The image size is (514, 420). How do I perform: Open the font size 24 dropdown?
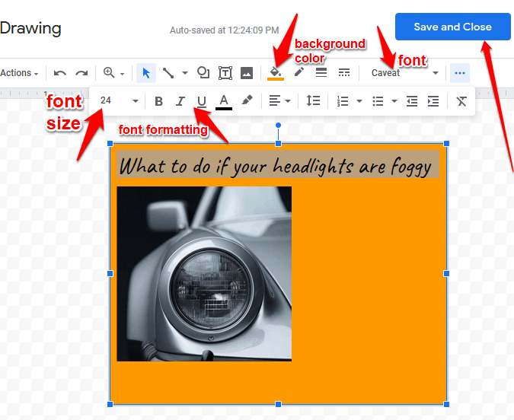(119, 101)
